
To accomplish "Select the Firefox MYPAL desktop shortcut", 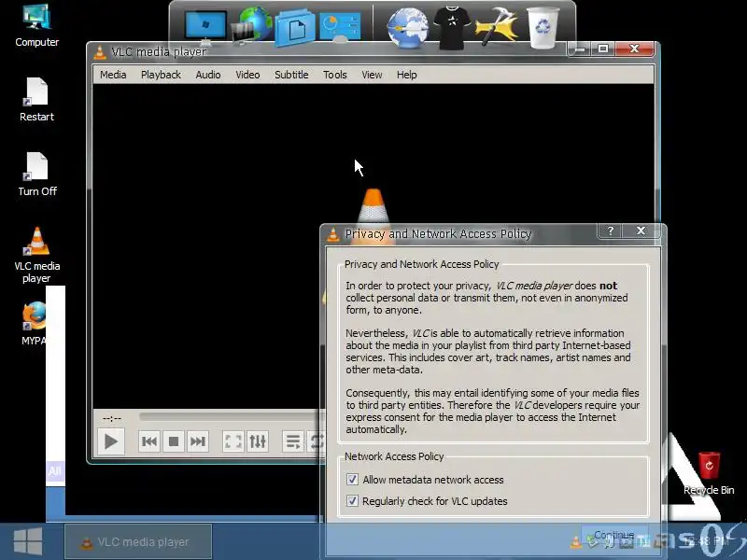I will tap(34, 323).
